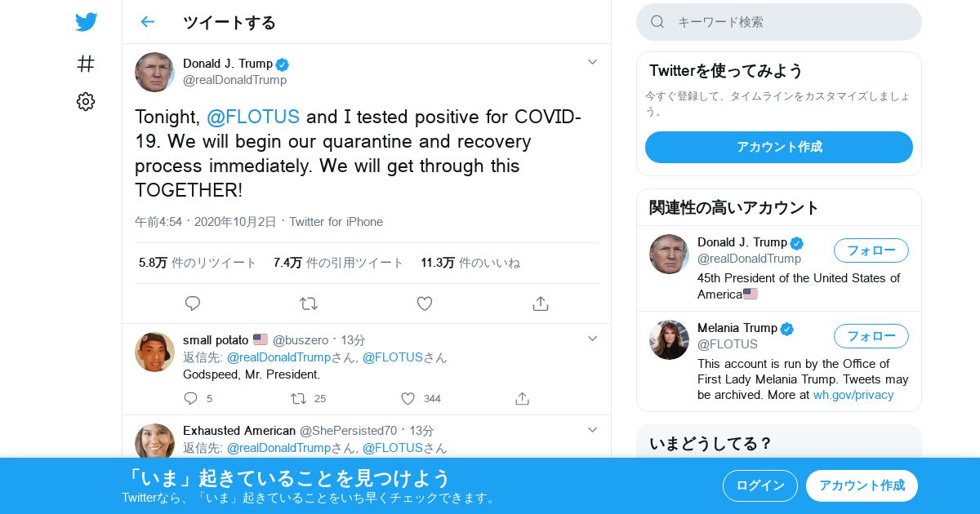The width and height of the screenshot is (980, 514).
Task: Open Twitter home via bird logo
Action: [x=86, y=22]
